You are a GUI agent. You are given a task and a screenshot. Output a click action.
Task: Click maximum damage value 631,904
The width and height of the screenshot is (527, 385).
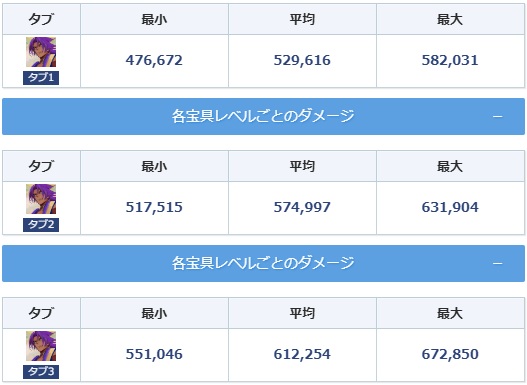[450, 207]
